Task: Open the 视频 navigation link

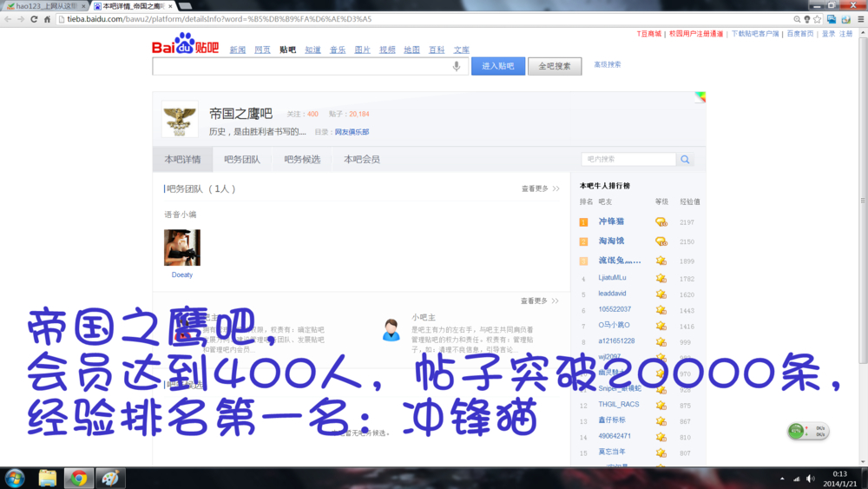Action: point(387,50)
